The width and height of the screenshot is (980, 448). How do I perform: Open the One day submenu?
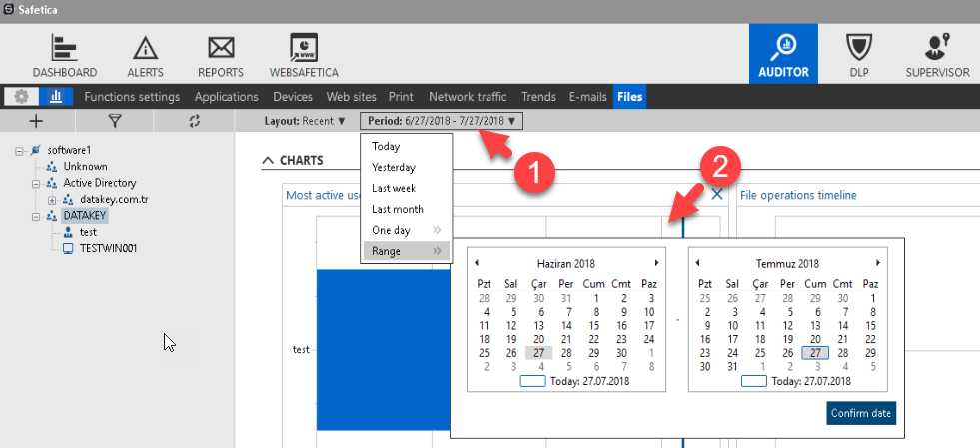[x=406, y=230]
